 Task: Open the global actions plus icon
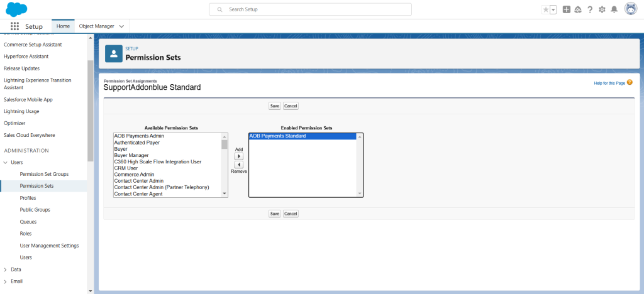click(567, 9)
